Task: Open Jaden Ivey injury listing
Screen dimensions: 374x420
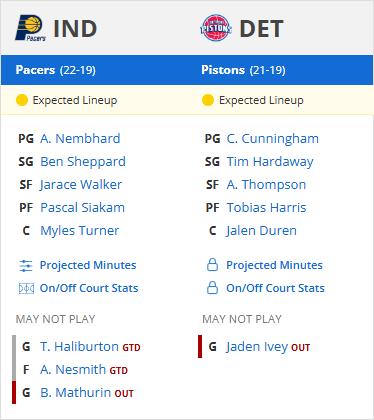Action: (257, 347)
